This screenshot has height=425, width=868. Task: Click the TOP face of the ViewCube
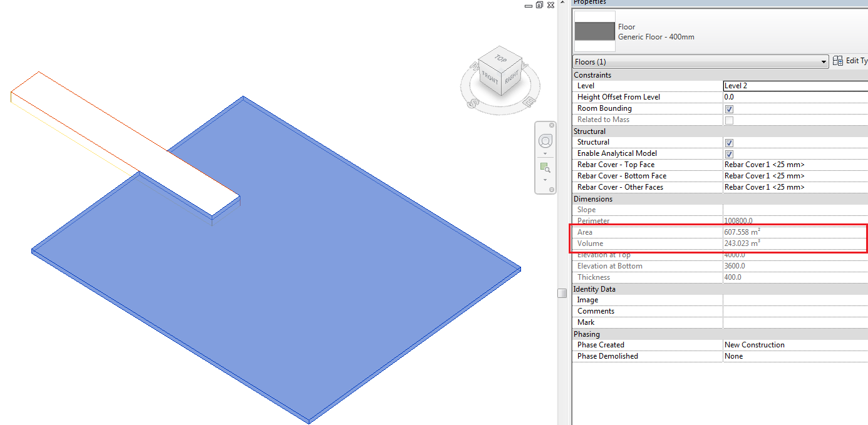[500, 58]
